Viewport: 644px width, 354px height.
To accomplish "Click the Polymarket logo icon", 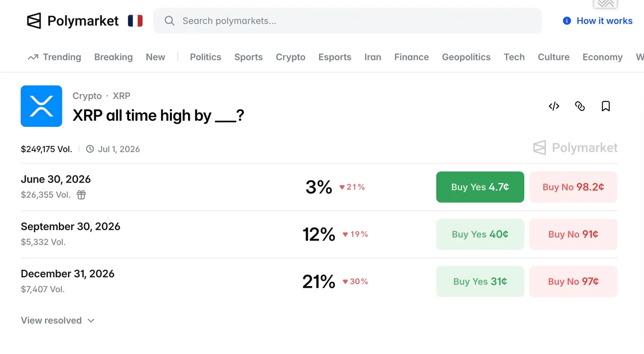I will [34, 20].
